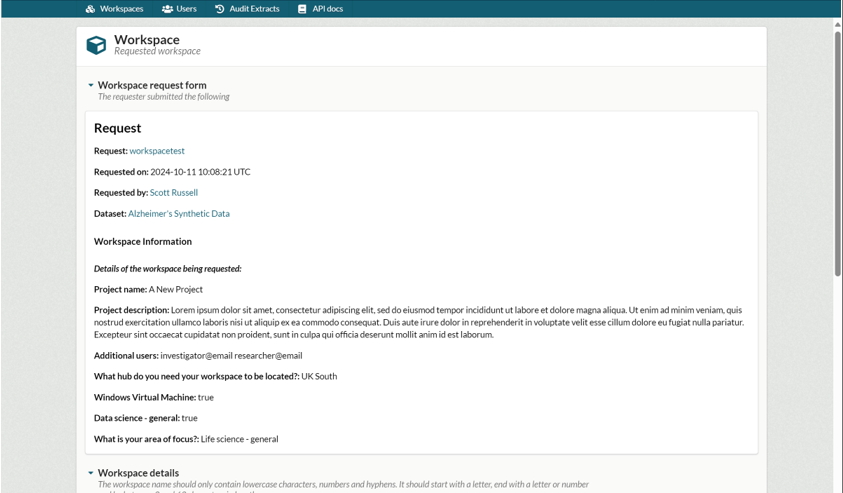Open the API docs menu label
Image resolution: width=843 pixels, height=493 pixels.
[327, 9]
